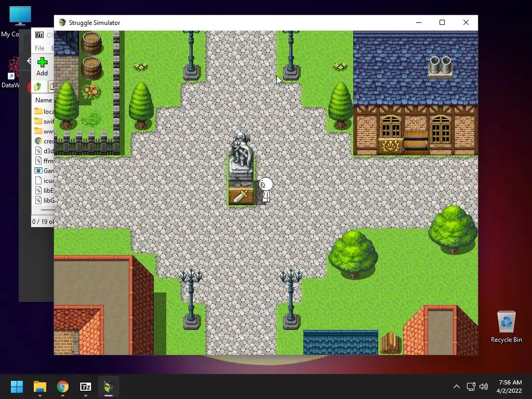The width and height of the screenshot is (532, 399).
Task: Sort by the Name column in 7-Zip
Action: (x=44, y=100)
